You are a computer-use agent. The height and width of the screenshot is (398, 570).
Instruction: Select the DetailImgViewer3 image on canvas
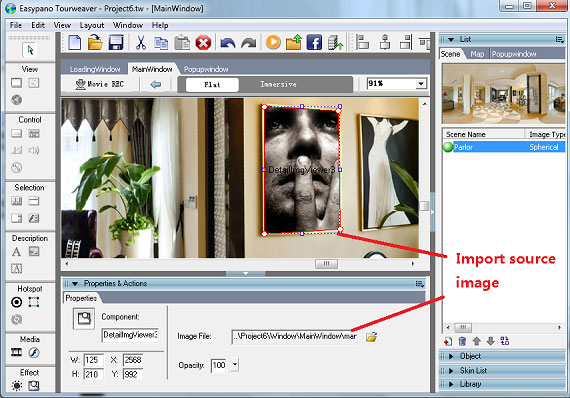pyautogui.click(x=301, y=170)
